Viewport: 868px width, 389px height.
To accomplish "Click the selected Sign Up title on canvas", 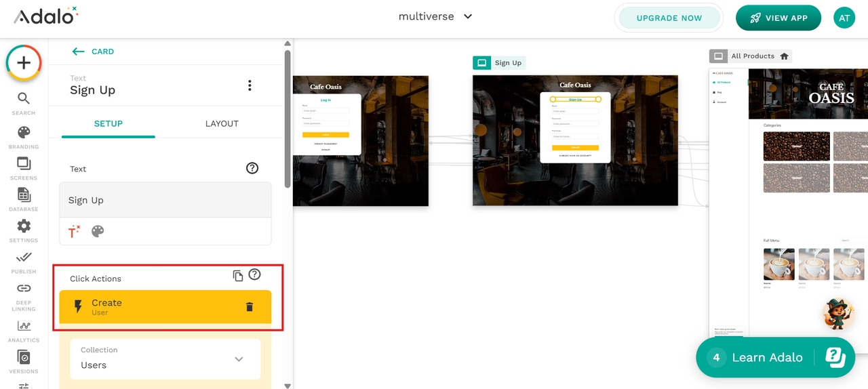I will pos(575,100).
